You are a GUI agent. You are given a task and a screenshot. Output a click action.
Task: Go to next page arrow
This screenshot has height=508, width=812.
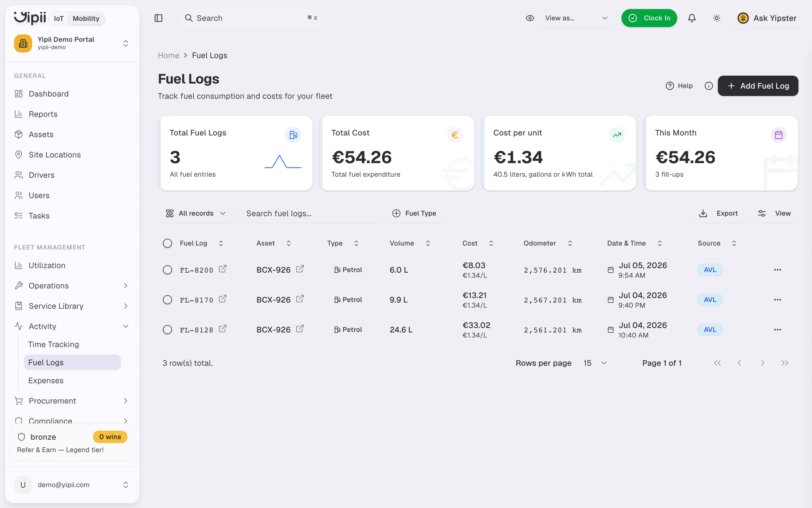coord(763,363)
